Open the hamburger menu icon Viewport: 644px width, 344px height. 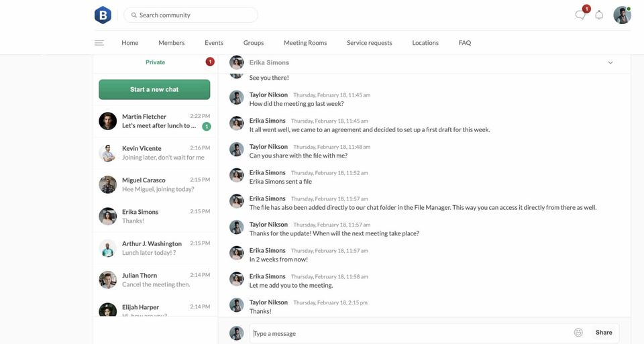tap(99, 43)
